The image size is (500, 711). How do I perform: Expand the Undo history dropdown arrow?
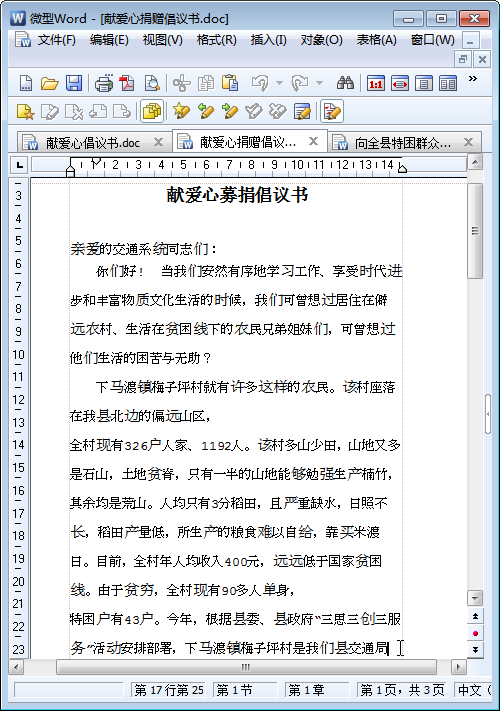coord(279,83)
